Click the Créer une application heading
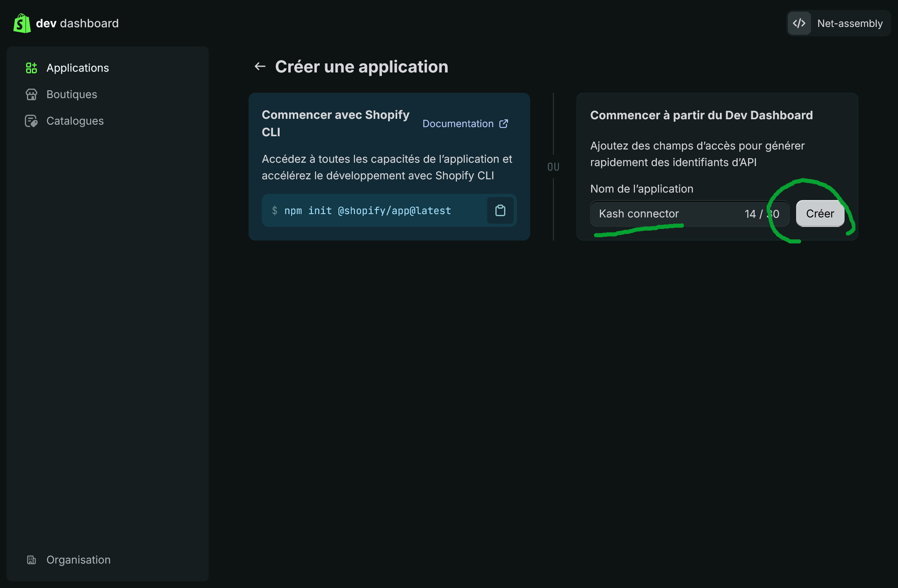The width and height of the screenshot is (898, 588). tap(362, 67)
